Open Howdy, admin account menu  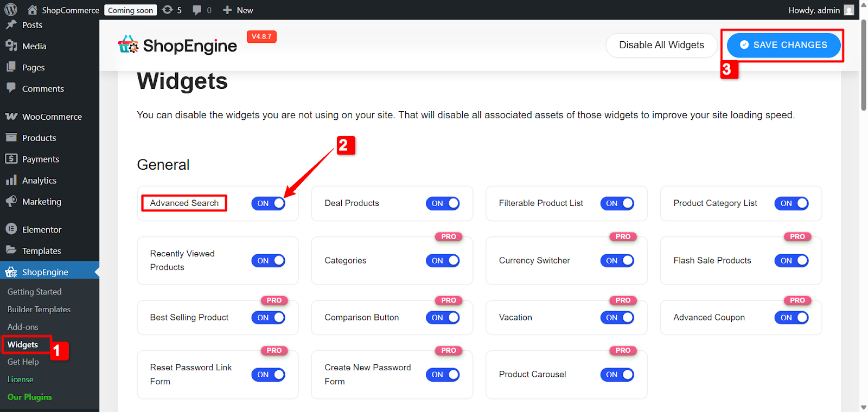tap(814, 10)
